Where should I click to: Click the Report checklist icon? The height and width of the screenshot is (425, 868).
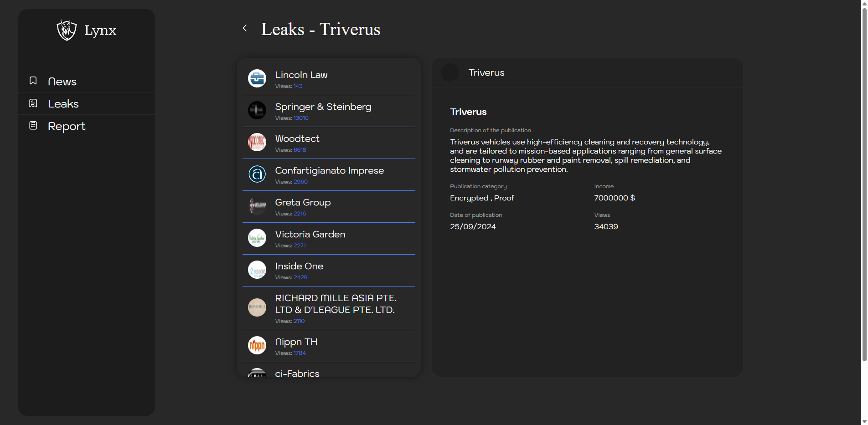pyautogui.click(x=33, y=125)
